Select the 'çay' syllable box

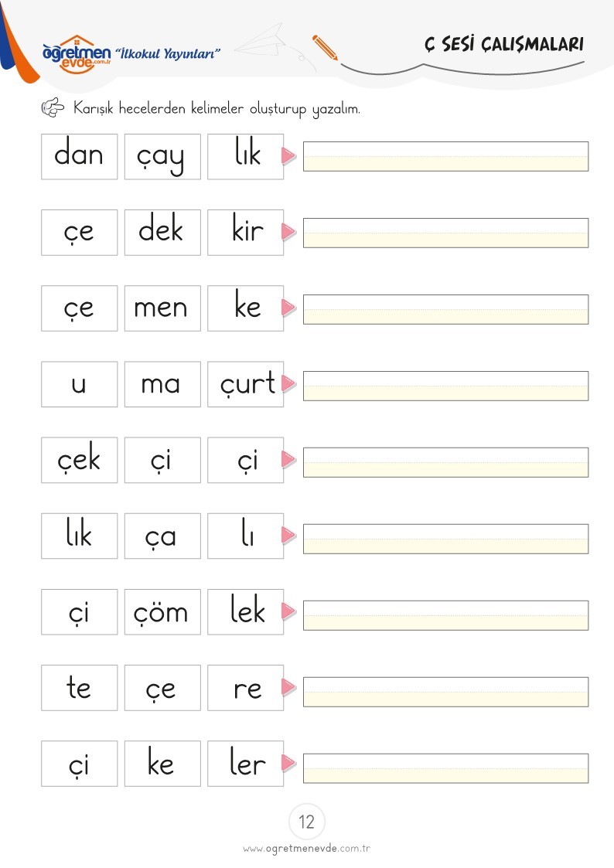162,156
